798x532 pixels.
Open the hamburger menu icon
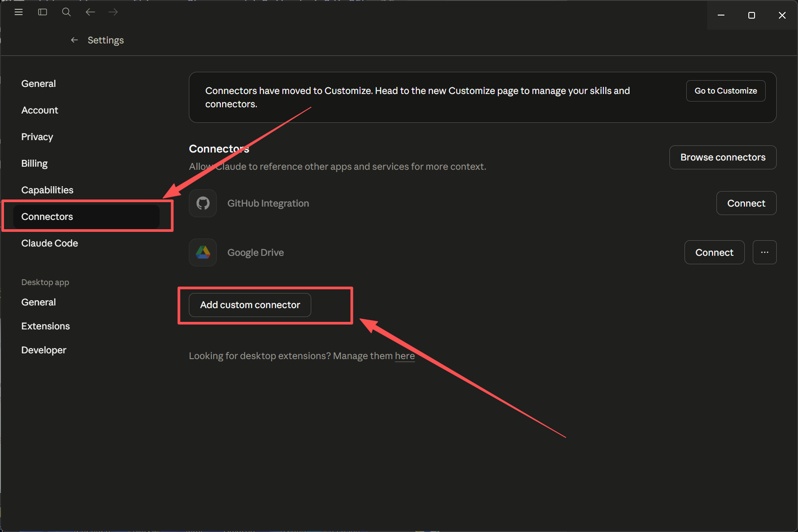(x=19, y=12)
